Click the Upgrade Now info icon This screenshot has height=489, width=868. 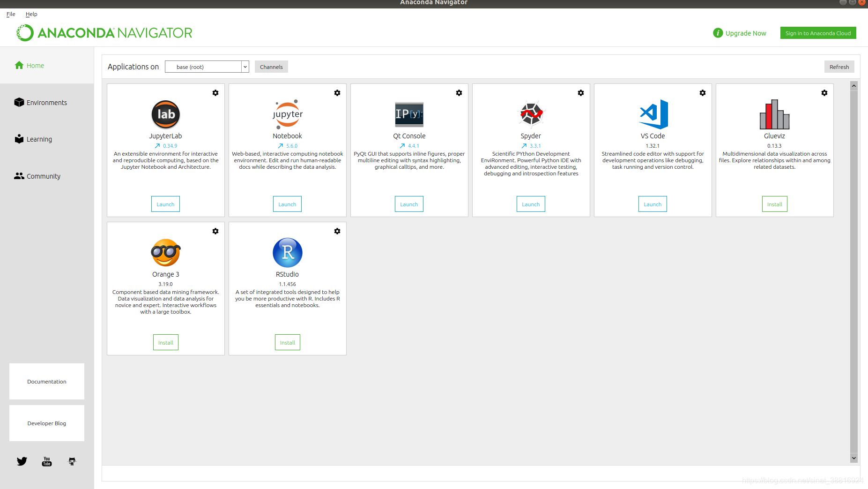(718, 33)
